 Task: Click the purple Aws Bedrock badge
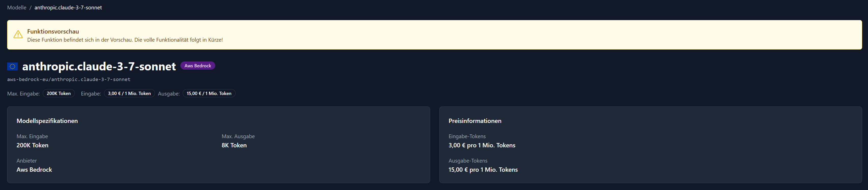pos(197,66)
